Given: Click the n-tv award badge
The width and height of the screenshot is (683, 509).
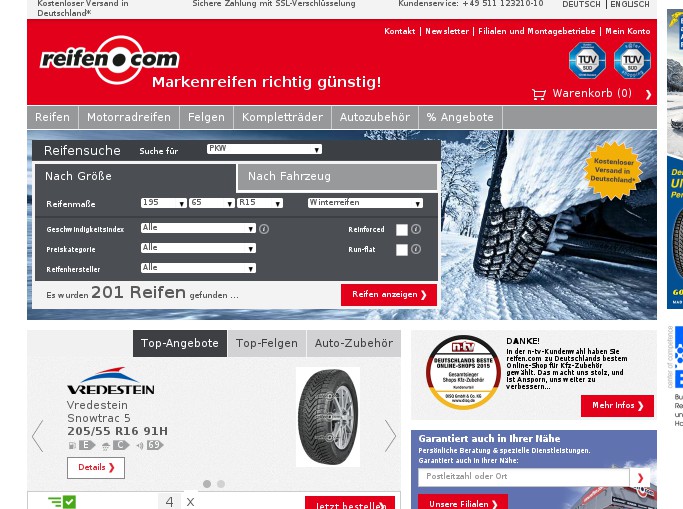Looking at the screenshot, I should click(x=463, y=372).
